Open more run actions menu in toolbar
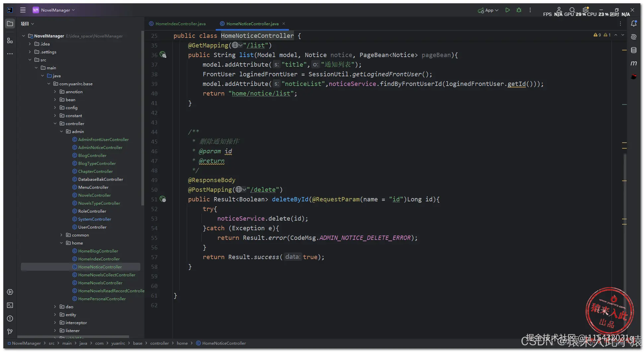This screenshot has height=352, width=644. [530, 10]
